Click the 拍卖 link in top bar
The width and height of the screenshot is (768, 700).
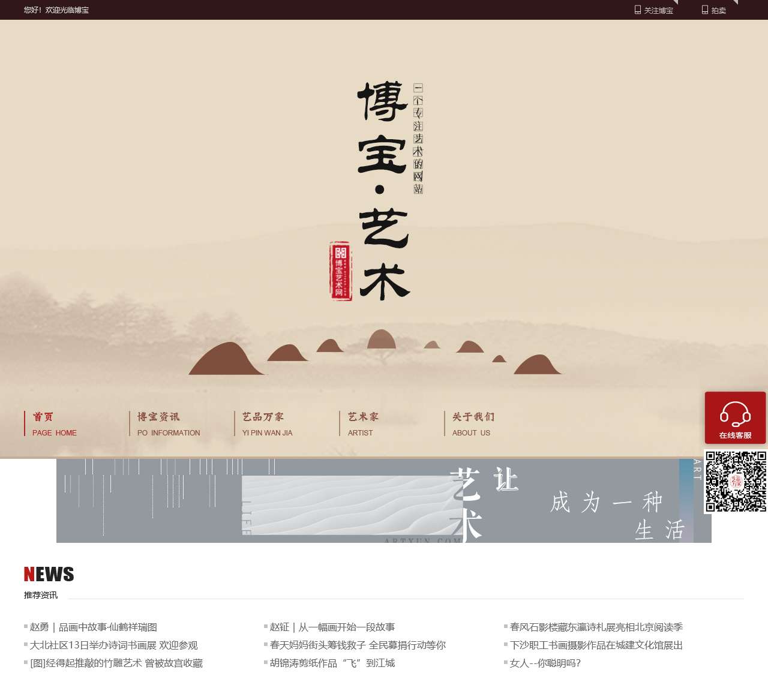(719, 10)
